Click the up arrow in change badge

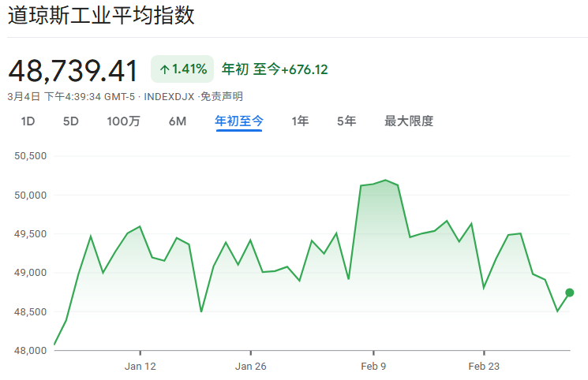click(165, 69)
